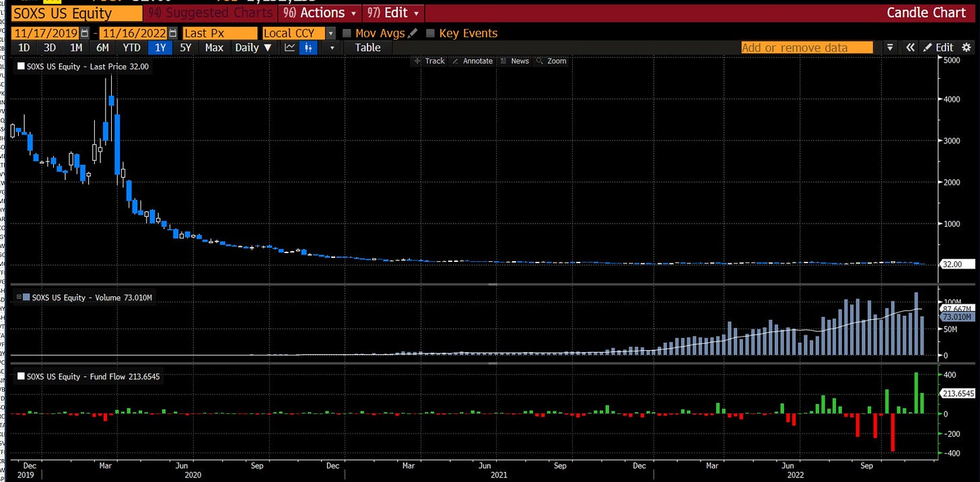The image size is (980, 482).
Task: Select the candle chart type icon
Action: pyautogui.click(x=309, y=47)
